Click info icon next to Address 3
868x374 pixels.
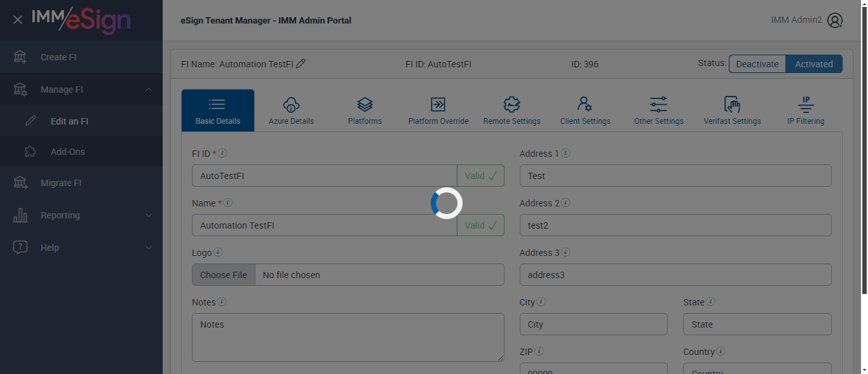(566, 252)
